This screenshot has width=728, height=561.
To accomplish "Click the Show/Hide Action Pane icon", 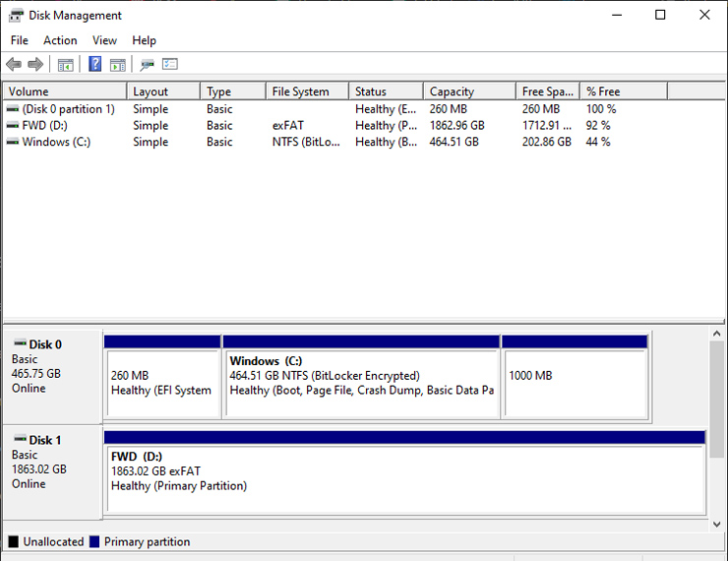I will click(118, 65).
